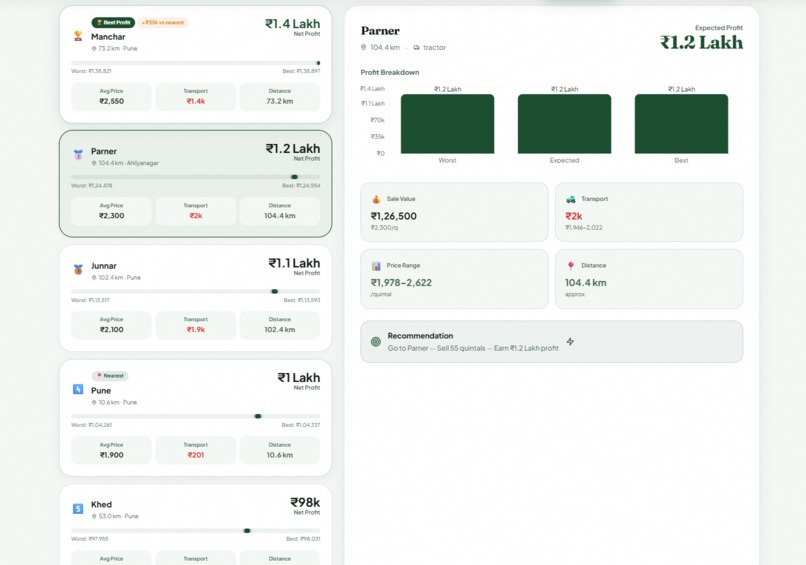Click the Best Profit badge on Manchar
This screenshot has height=565, width=806.
click(x=113, y=23)
